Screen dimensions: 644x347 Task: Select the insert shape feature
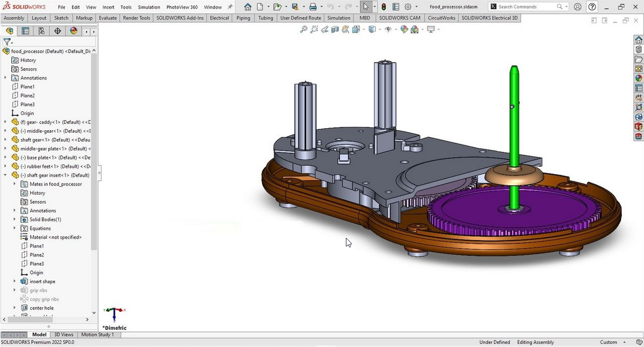tap(42, 282)
